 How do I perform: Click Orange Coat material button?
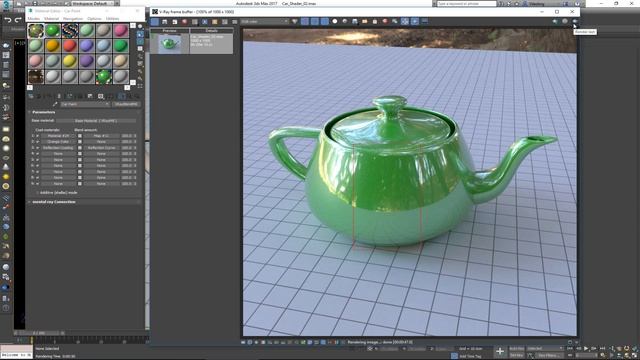58,142
